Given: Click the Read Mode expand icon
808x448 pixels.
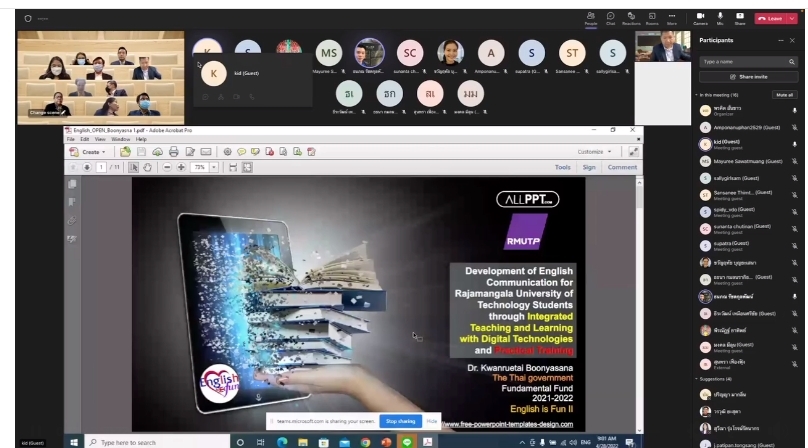Looking at the screenshot, I should (633, 152).
